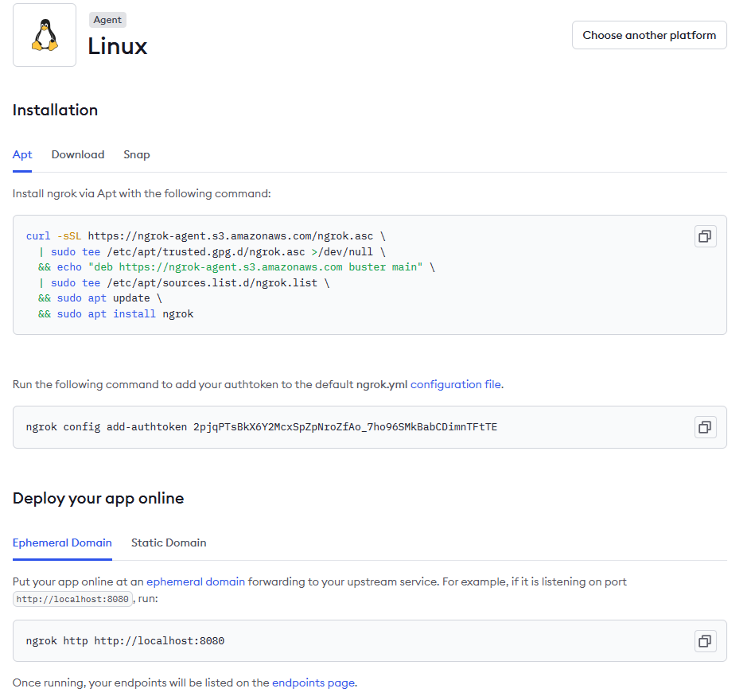The image size is (743, 700).
Task: Click the 'ngrok http http://localhost:8080' command text
Action: tap(125, 641)
